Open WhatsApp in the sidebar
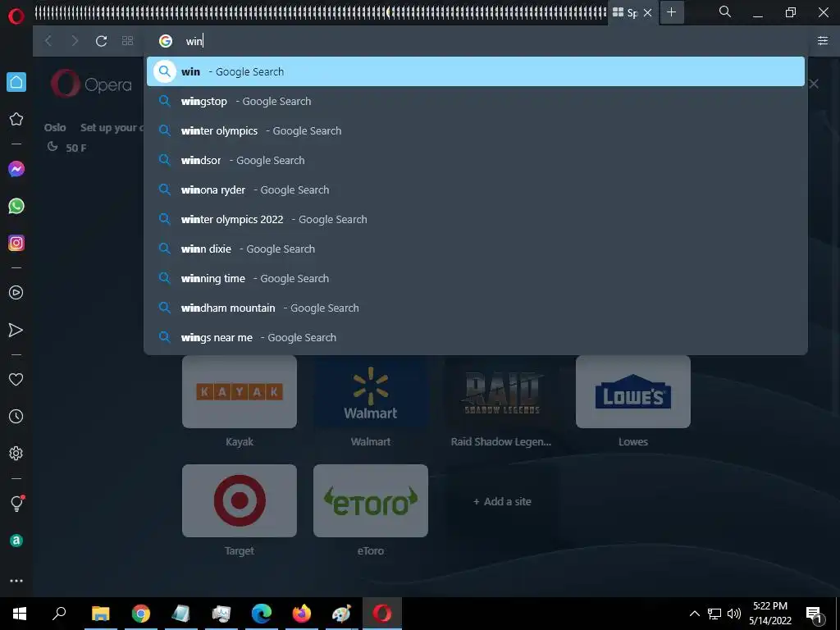 [x=16, y=206]
